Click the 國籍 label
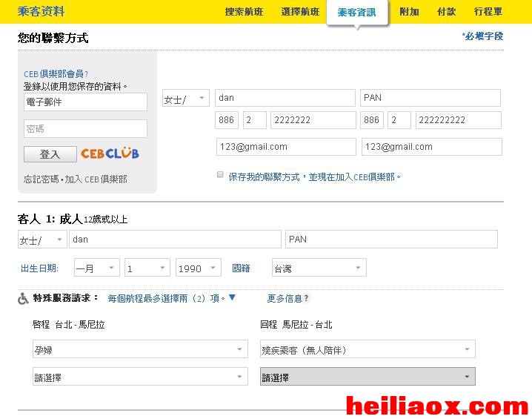This screenshot has height=419, width=532. (x=241, y=268)
